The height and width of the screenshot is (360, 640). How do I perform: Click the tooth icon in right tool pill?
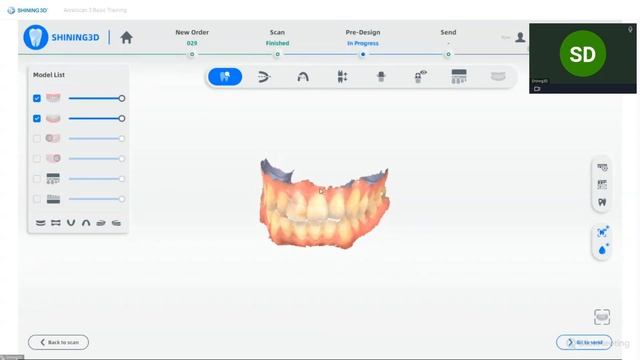point(602,202)
